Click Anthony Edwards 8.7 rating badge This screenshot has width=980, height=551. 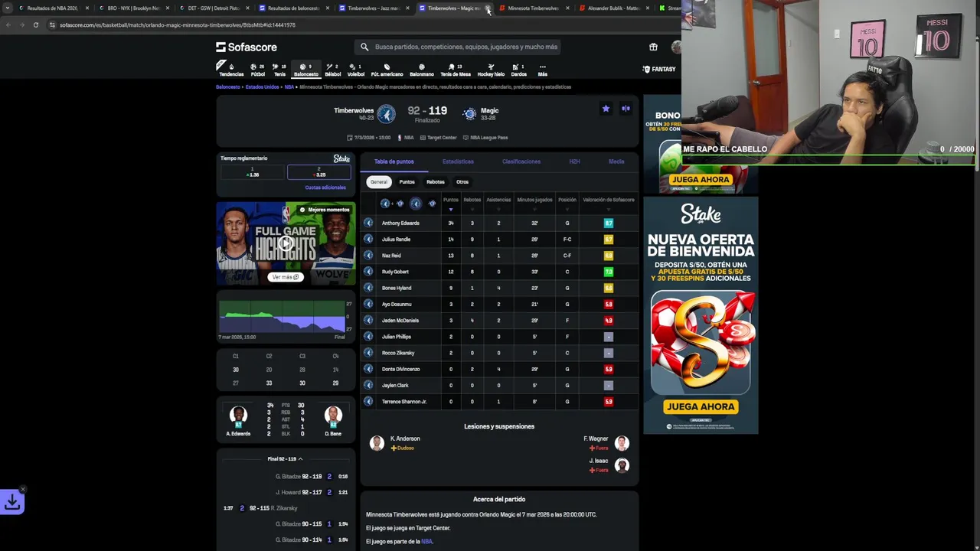(x=609, y=223)
